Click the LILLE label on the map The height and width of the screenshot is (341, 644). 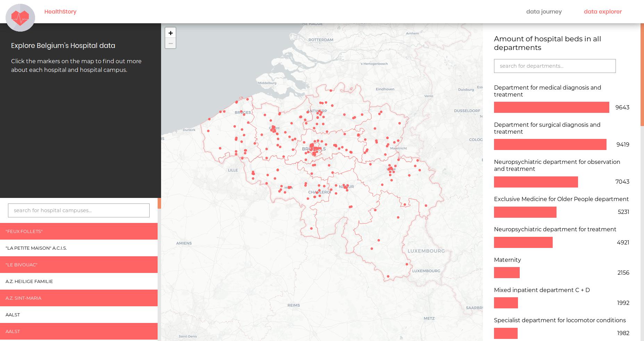(x=233, y=170)
